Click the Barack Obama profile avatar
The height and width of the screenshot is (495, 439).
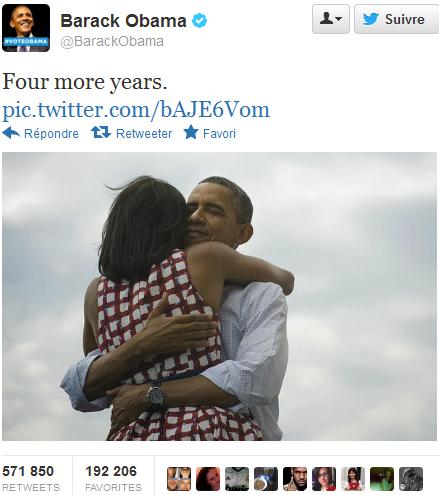(26, 28)
